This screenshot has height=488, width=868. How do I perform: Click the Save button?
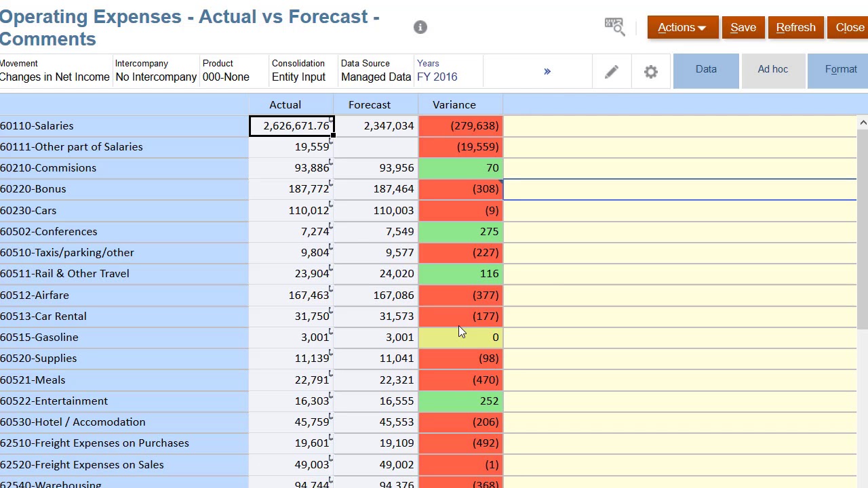point(743,27)
